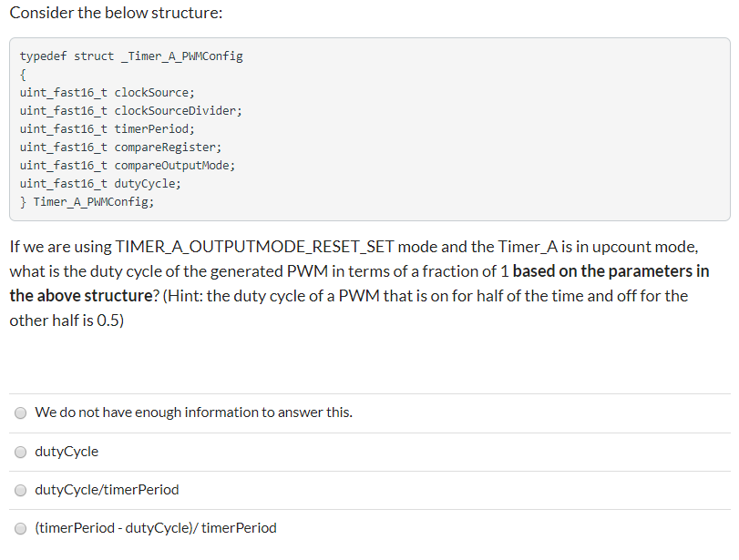
Task: Click the "timerPeriod;" line in the struct
Action: coord(107,129)
